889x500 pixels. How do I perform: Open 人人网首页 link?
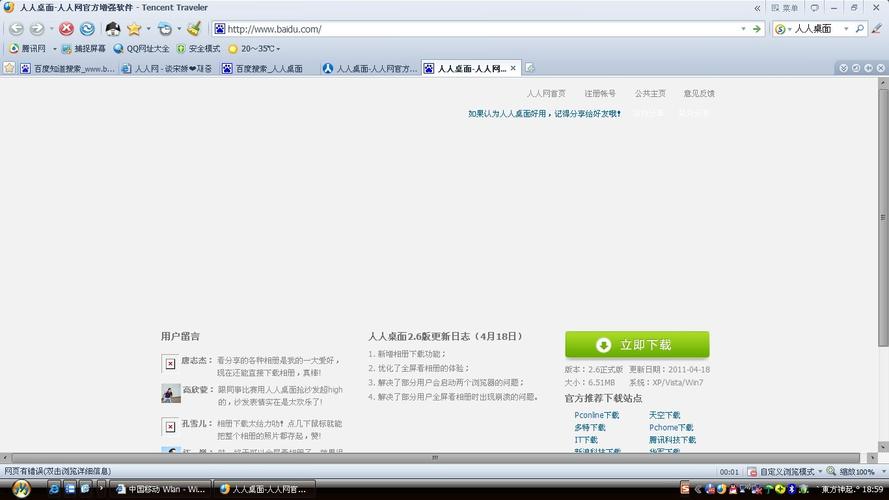[546, 94]
